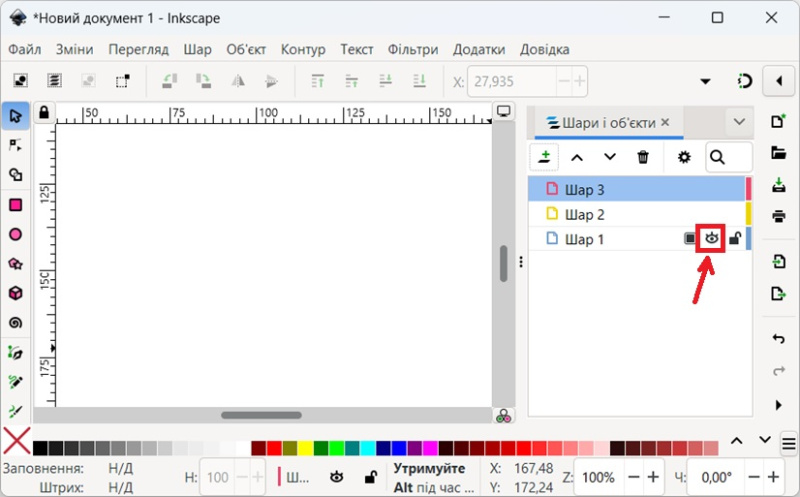Click the add new layer button
Screen dimensions: 800x497
pos(544,157)
